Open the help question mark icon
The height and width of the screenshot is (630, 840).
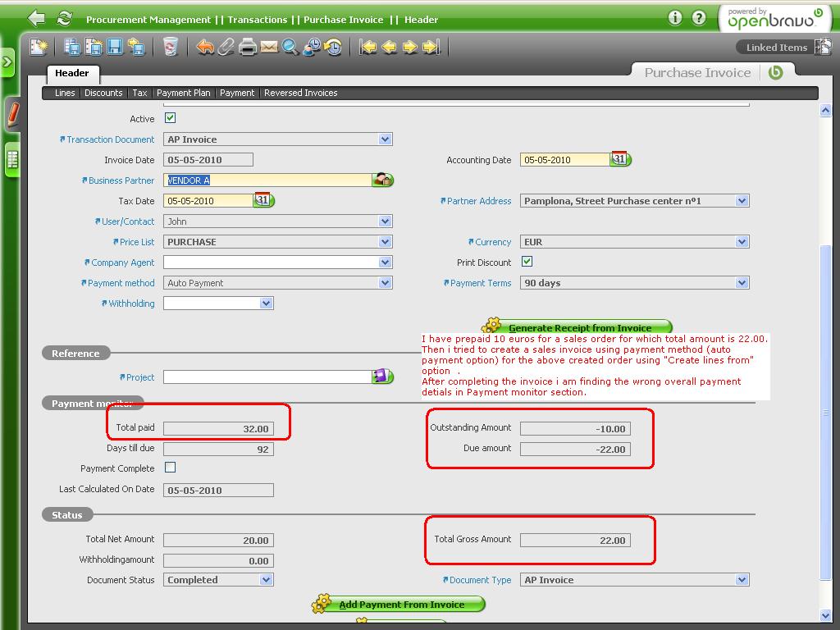(x=699, y=18)
